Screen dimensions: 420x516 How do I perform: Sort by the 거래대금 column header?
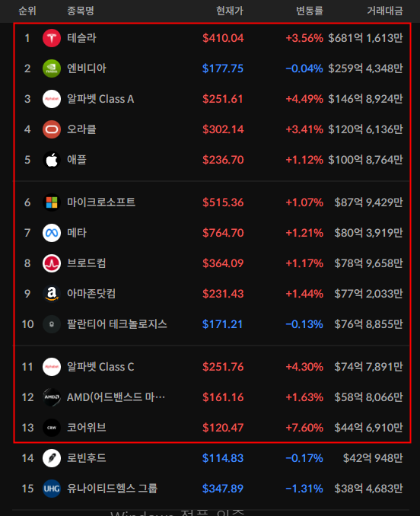[x=385, y=11]
